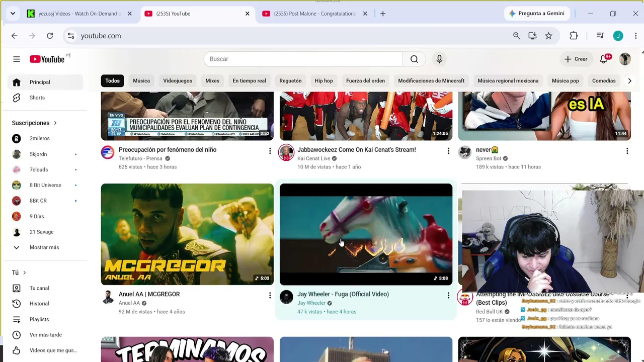Screen dimensions: 644x362
Task: Start voice search with the microphone
Action: pos(439,59)
